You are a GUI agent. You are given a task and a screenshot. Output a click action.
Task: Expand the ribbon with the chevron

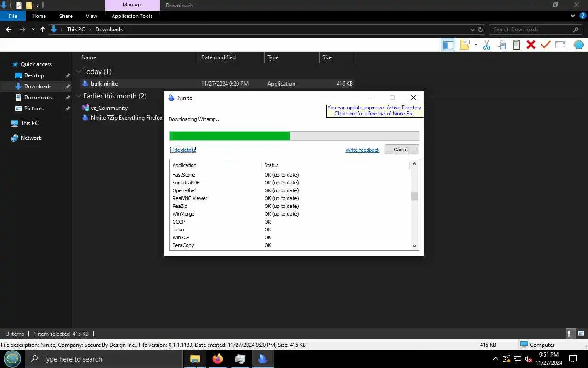(x=572, y=16)
